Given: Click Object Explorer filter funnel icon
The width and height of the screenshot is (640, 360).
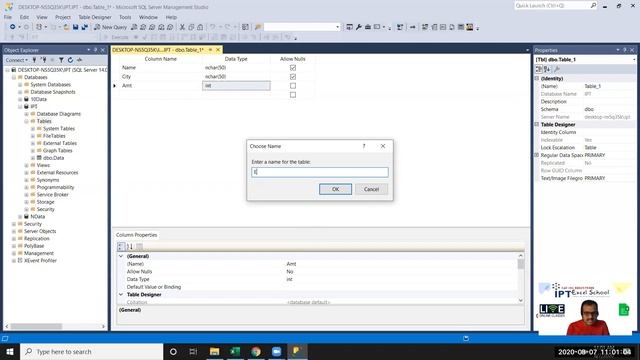Looking at the screenshot, I should [61, 60].
